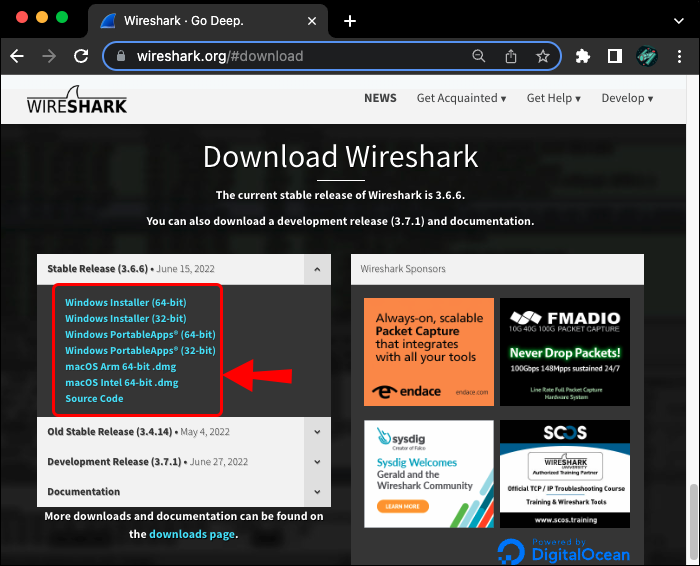Click the browser forward arrow
The width and height of the screenshot is (700, 566).
pos(49,56)
